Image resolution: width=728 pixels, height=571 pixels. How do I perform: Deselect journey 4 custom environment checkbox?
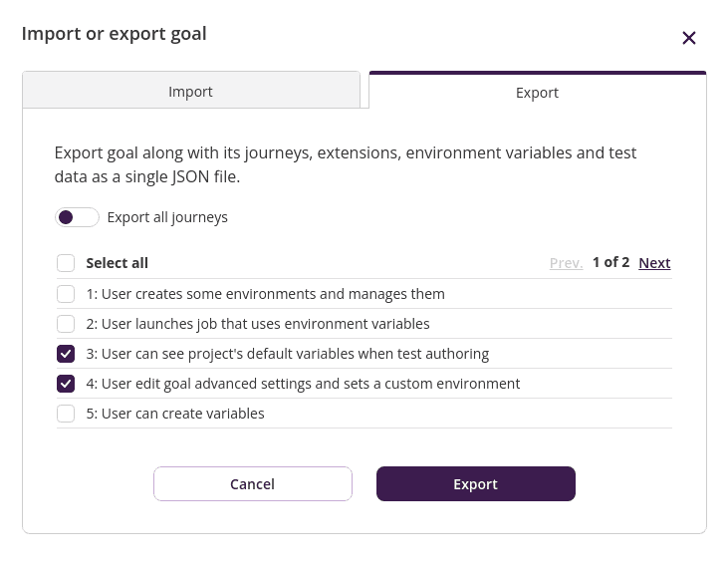pos(66,384)
